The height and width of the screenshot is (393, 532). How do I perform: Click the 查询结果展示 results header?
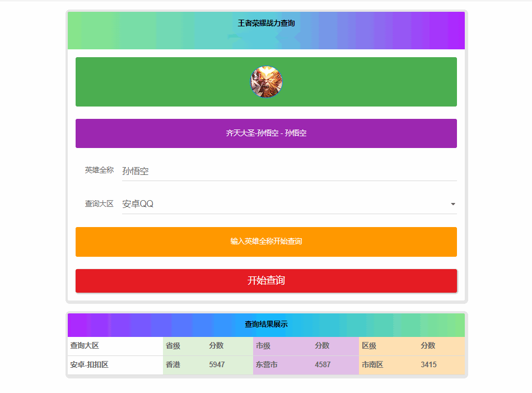(266, 325)
